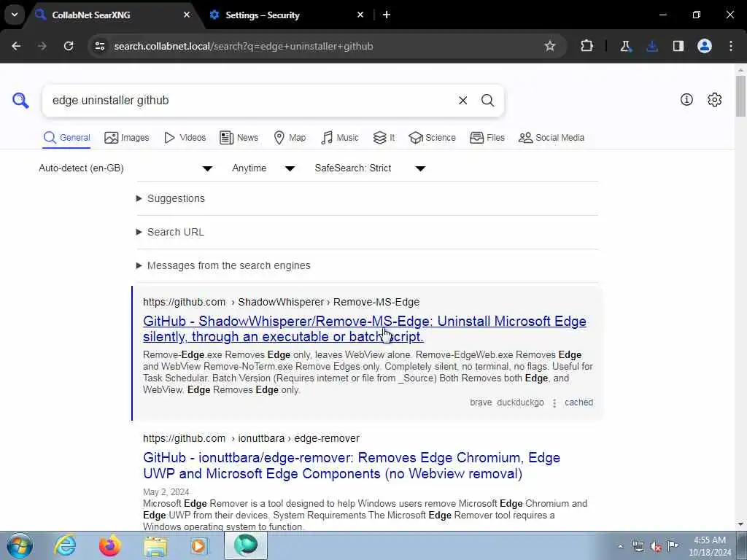
Task: Launch Firefox from the taskbar
Action: 110,545
